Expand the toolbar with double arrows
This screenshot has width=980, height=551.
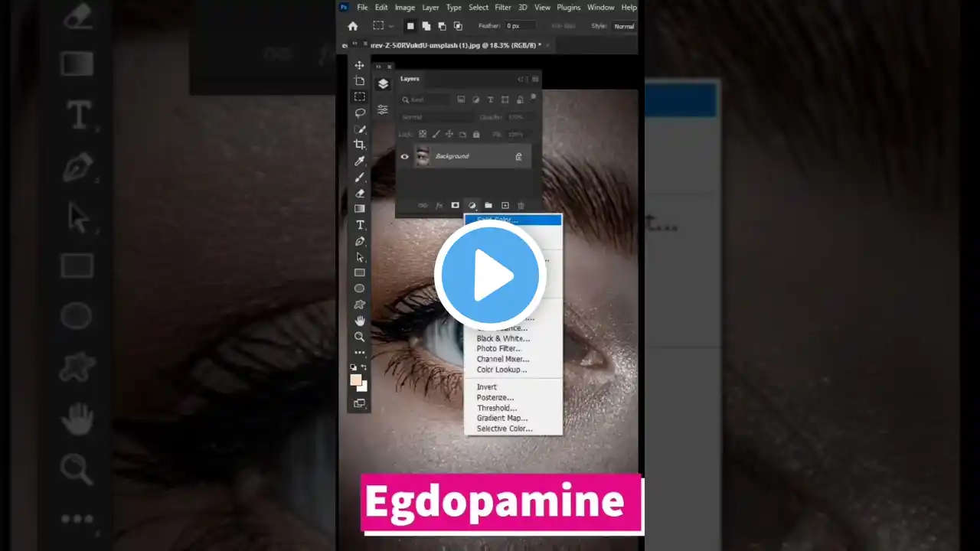click(354, 44)
